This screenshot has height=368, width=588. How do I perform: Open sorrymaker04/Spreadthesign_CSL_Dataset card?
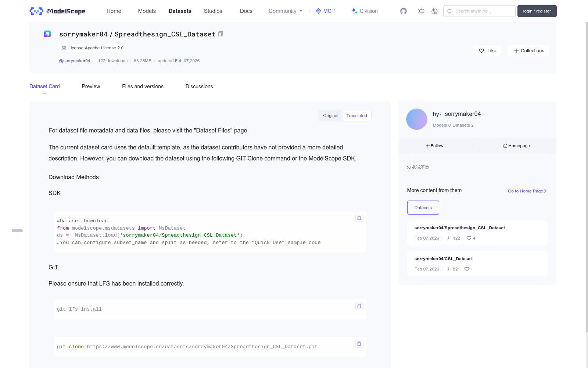pos(477,233)
